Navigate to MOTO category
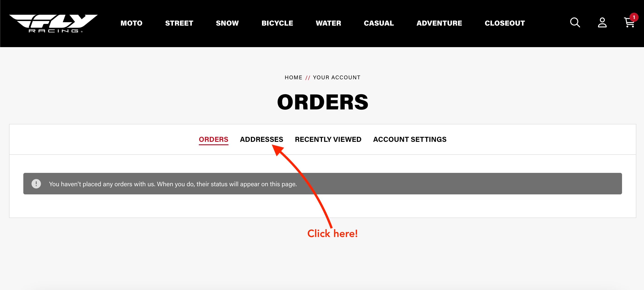 [x=131, y=23]
